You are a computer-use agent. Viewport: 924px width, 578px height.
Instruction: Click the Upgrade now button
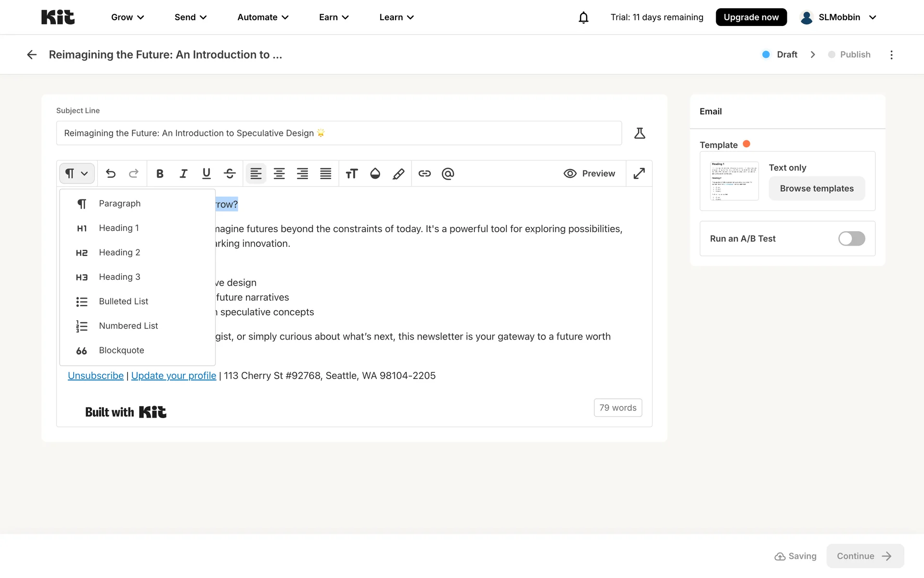point(751,17)
